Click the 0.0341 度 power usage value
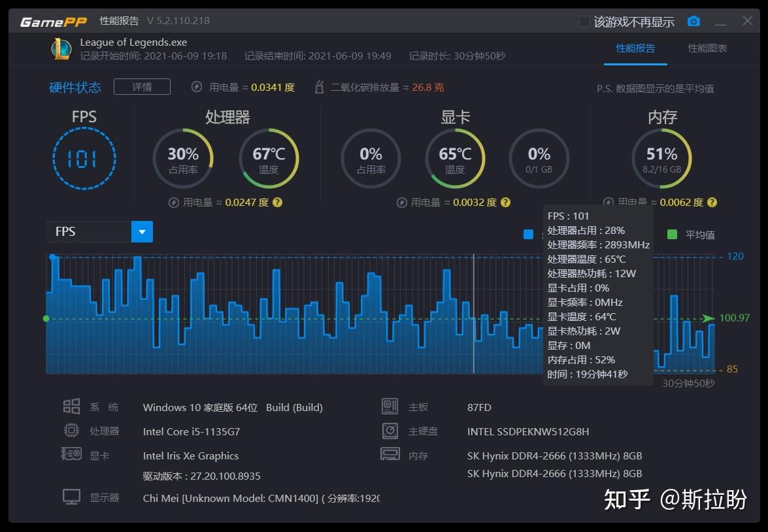Screen dimensions: 768x532 (x=273, y=87)
